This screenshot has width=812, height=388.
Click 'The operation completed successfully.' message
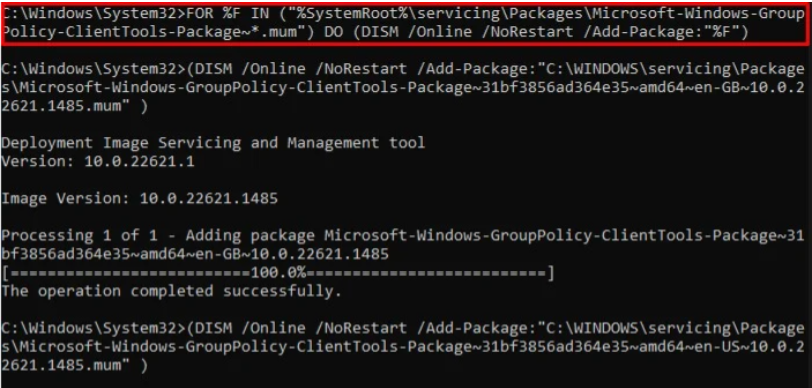tap(171, 291)
